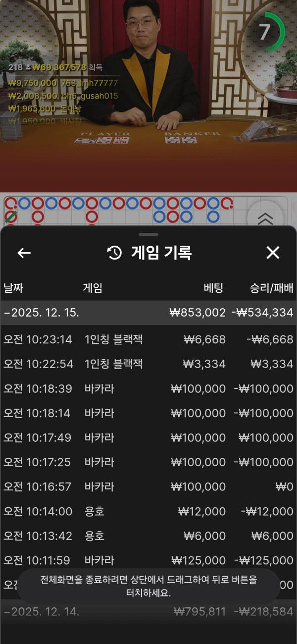Close the game history panel
297x644 pixels.
273,253
